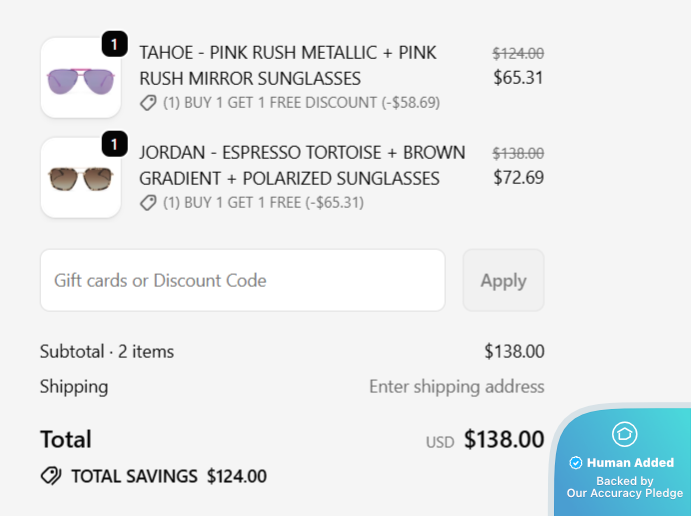
Task: Click the Tahoe pink sunglasses thumbnail
Action: point(80,78)
